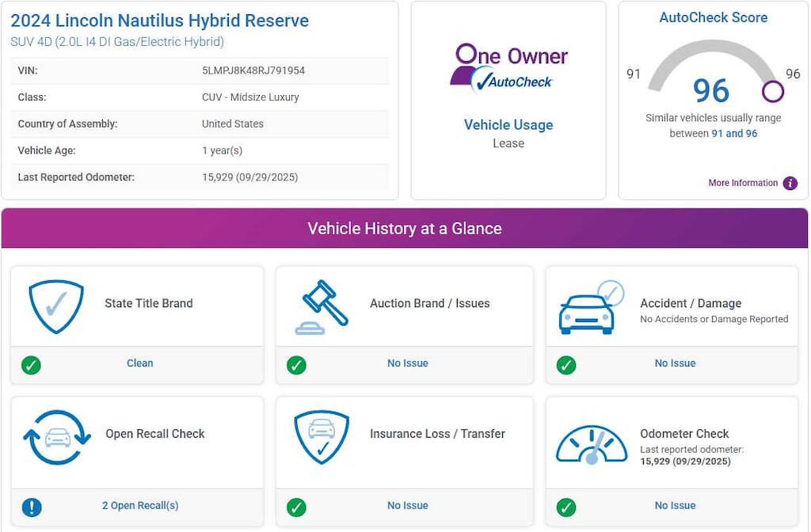The image size is (811, 532).
Task: Click the Insurance Loss shield car icon
Action: [321, 436]
